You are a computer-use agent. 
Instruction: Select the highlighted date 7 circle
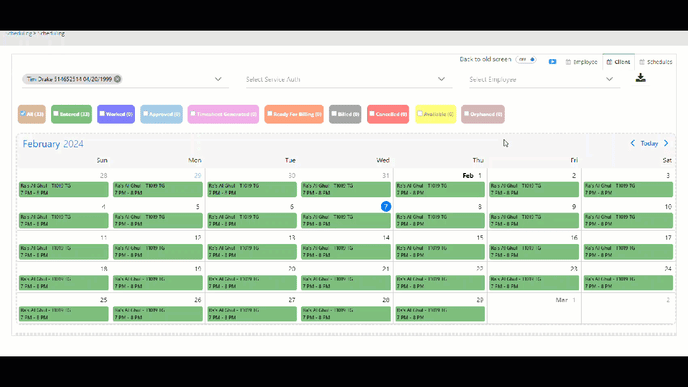(x=386, y=206)
